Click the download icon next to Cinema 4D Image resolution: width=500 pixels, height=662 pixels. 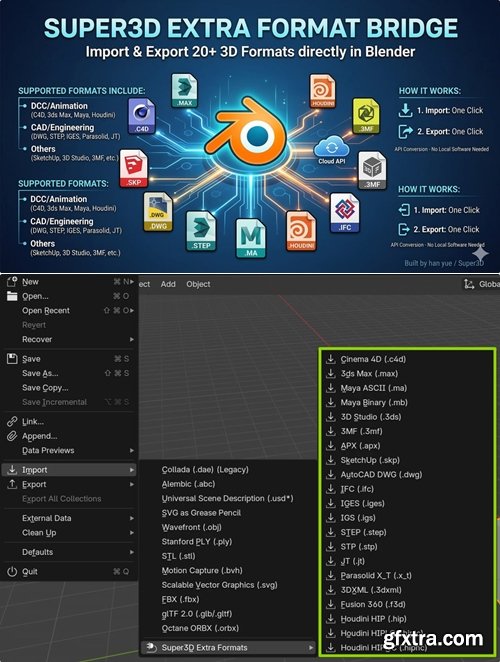[x=330, y=359]
